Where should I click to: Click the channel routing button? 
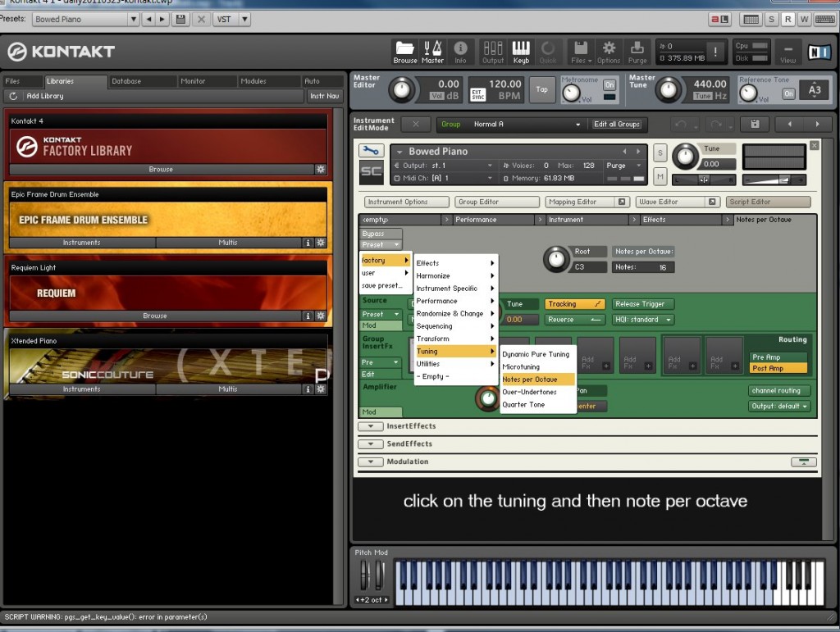coord(779,391)
